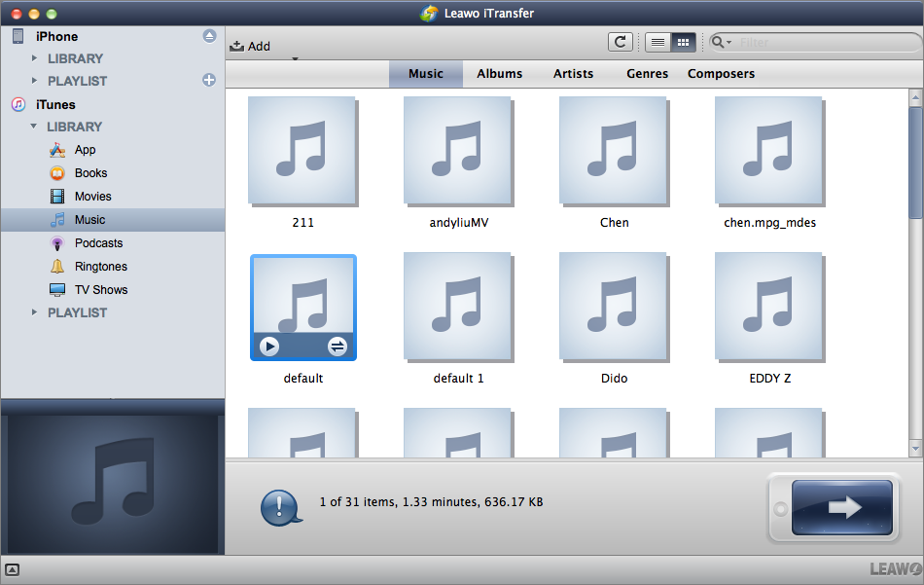The width and height of the screenshot is (924, 585).
Task: Select Podcasts in the sidebar
Action: point(98,243)
